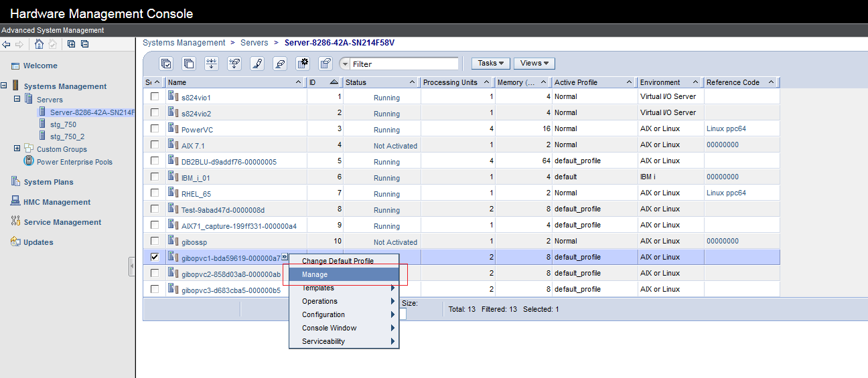Click the collapse all nodes icon
Screen dimensions: 868x378
coord(84,44)
